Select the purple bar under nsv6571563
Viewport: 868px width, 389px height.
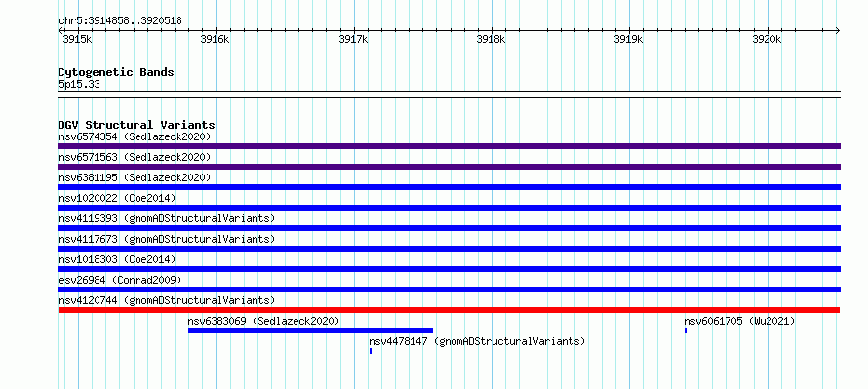pos(449,167)
